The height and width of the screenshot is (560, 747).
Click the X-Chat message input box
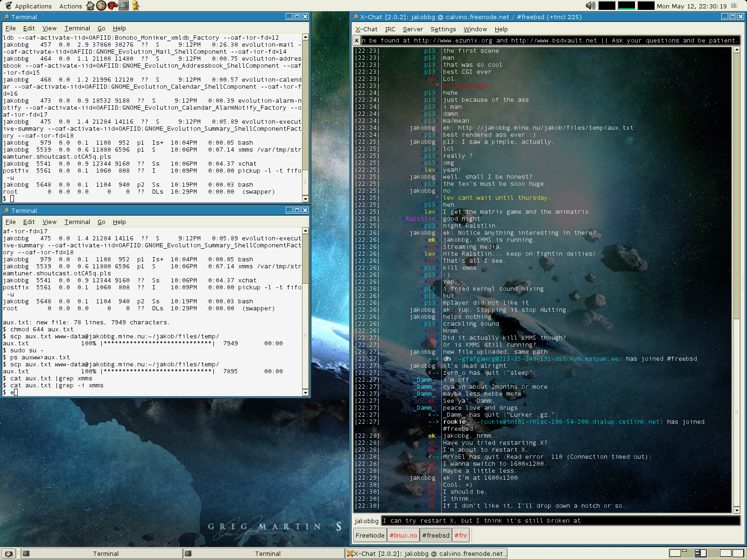pos(561,521)
